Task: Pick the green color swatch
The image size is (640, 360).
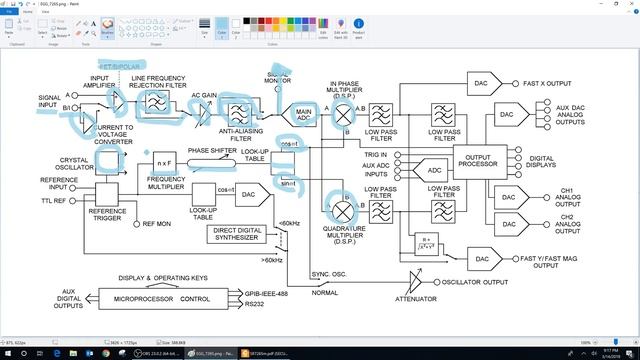Action: tap(291, 21)
